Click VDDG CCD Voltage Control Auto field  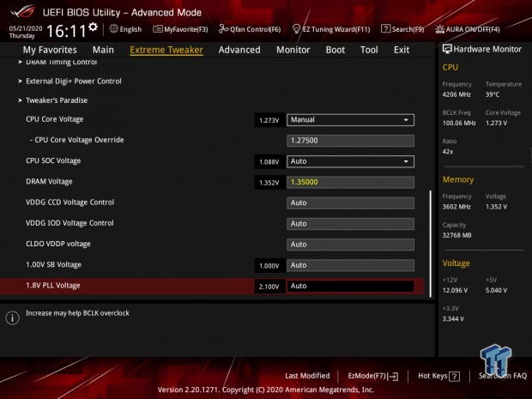tap(350, 203)
